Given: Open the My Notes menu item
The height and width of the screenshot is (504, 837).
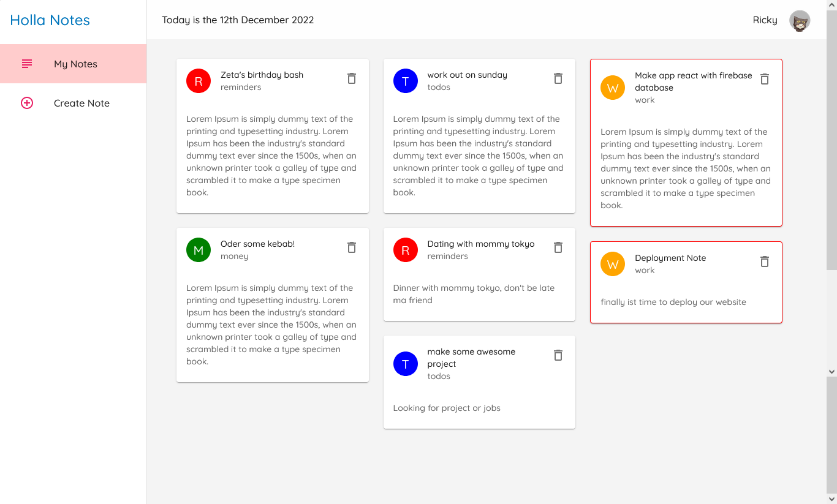Looking at the screenshot, I should [75, 64].
